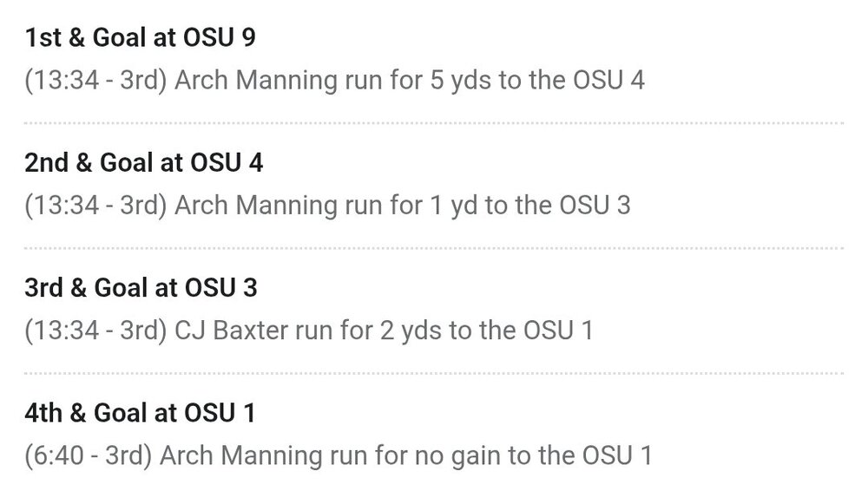Screen dimensions: 868x491
Task: Click the "(6:40 - 3rd)" timestamp
Action: (x=89, y=455)
